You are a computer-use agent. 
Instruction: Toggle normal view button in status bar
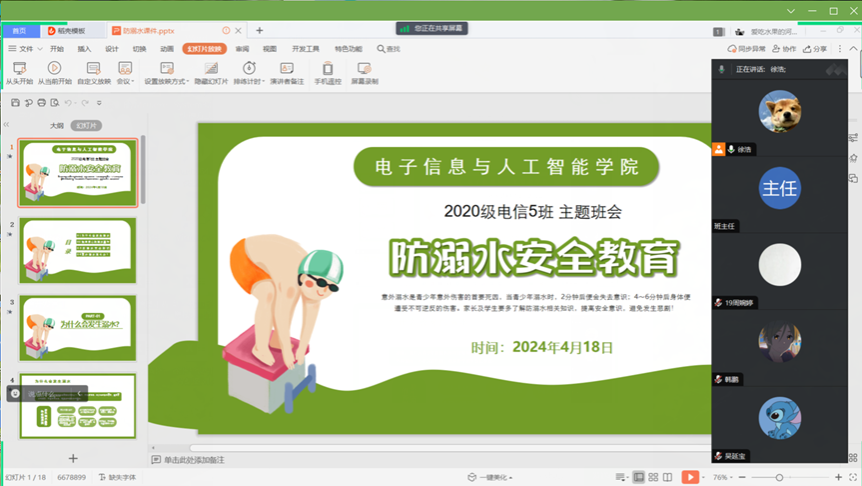pyautogui.click(x=638, y=477)
